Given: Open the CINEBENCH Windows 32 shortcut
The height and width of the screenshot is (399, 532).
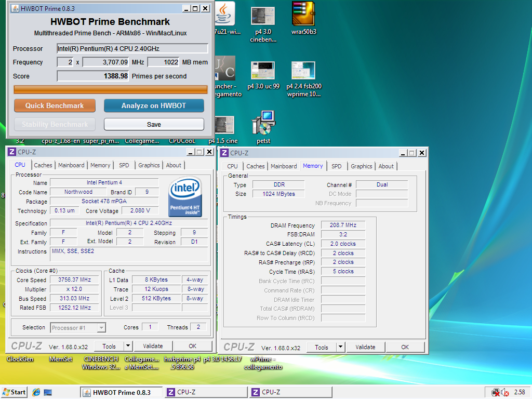Looking at the screenshot, I should pos(101,363).
